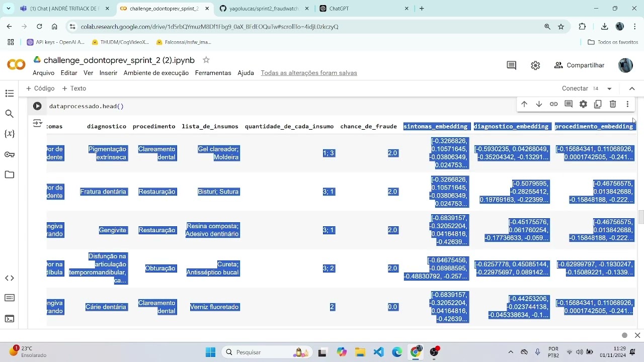The width and height of the screenshot is (644, 362).
Task: Click the Conectar button
Action: coord(575,88)
